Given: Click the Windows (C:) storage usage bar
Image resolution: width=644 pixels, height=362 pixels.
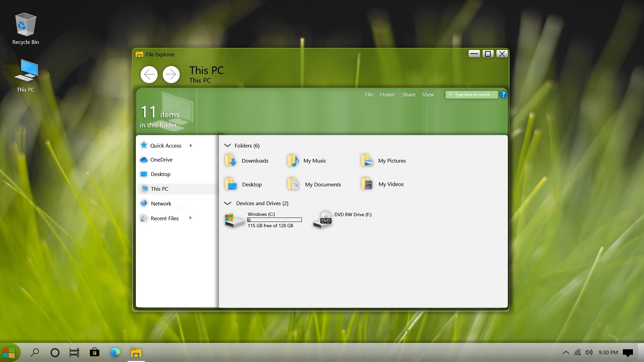Looking at the screenshot, I should point(274,220).
